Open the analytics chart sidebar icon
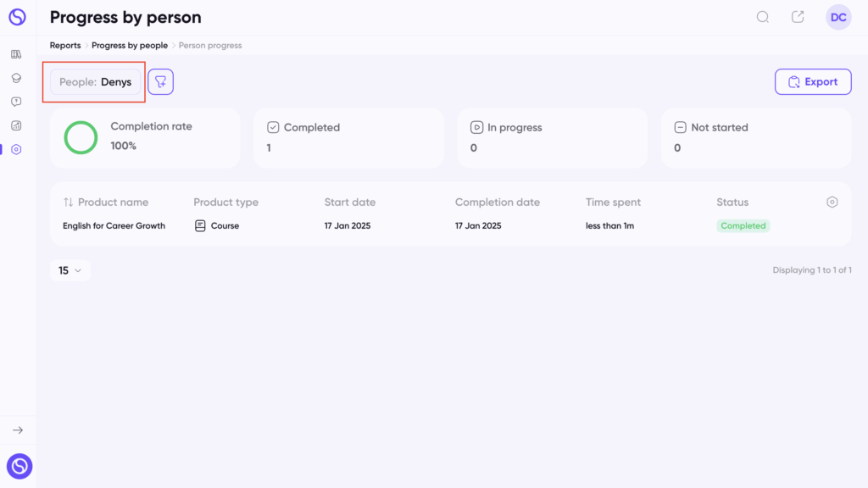 tap(16, 125)
